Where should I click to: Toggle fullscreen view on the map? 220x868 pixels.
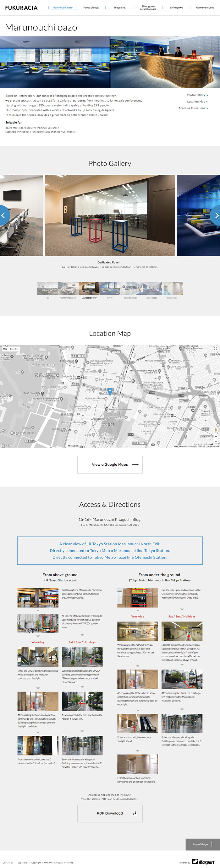[216, 349]
